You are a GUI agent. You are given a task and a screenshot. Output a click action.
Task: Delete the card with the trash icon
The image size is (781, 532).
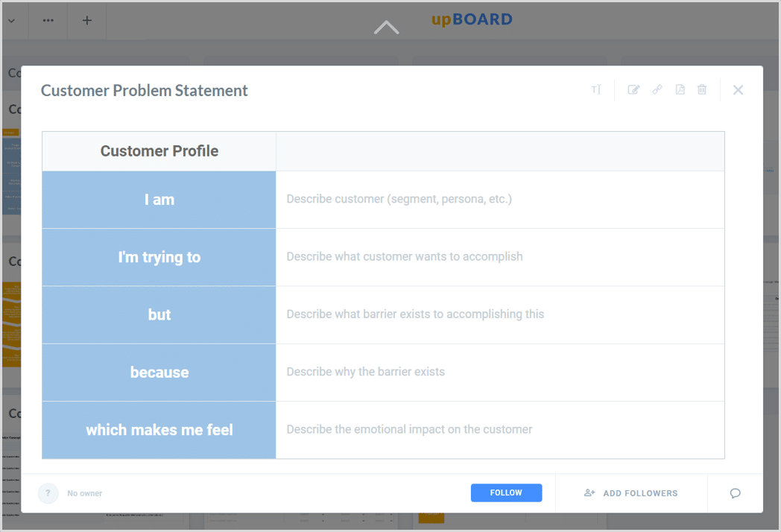click(x=702, y=89)
